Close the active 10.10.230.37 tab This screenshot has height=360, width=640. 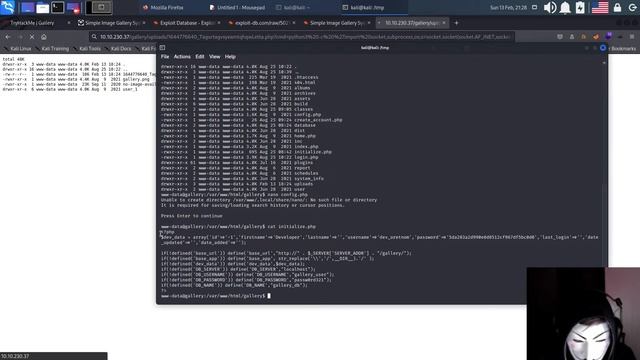tap(444, 23)
